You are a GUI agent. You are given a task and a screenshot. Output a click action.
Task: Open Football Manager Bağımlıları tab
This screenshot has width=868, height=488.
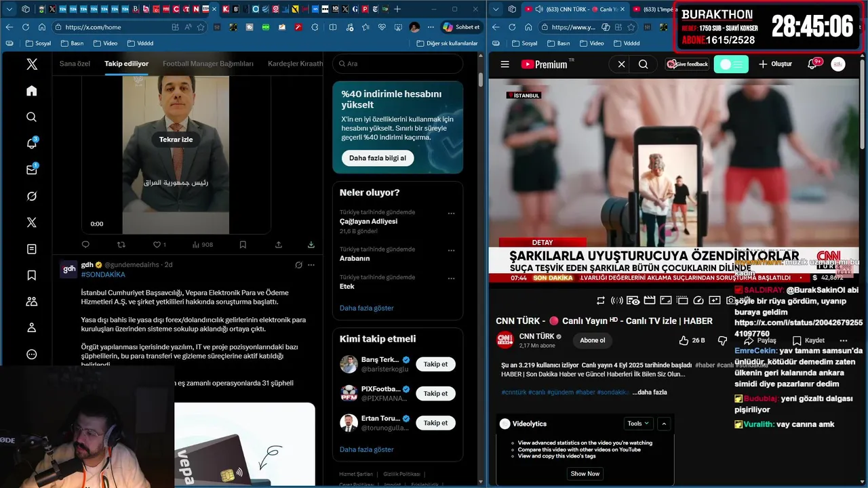(208, 64)
